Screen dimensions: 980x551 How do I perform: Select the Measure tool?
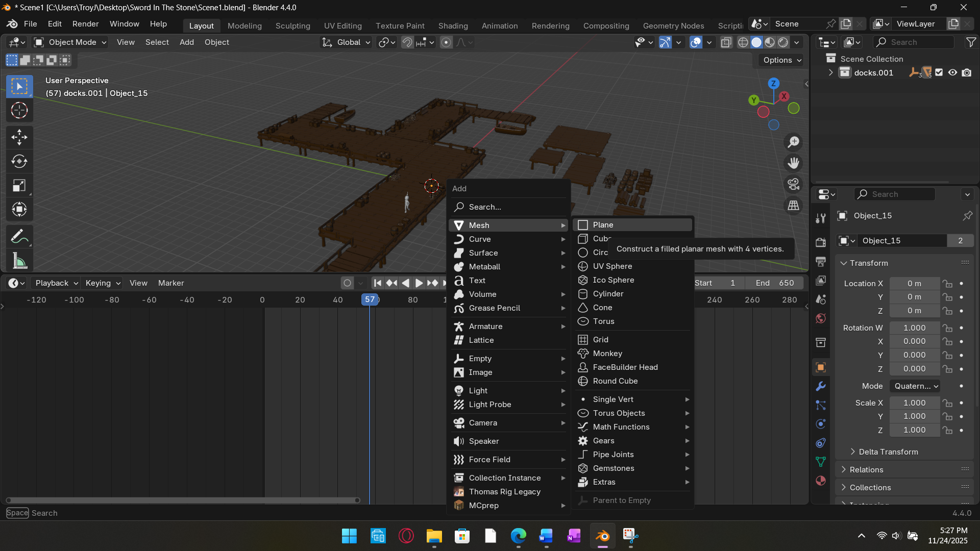(19, 261)
